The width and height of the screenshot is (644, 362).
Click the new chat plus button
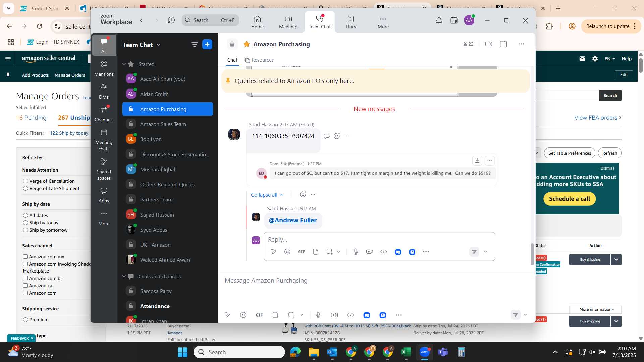pyautogui.click(x=207, y=44)
